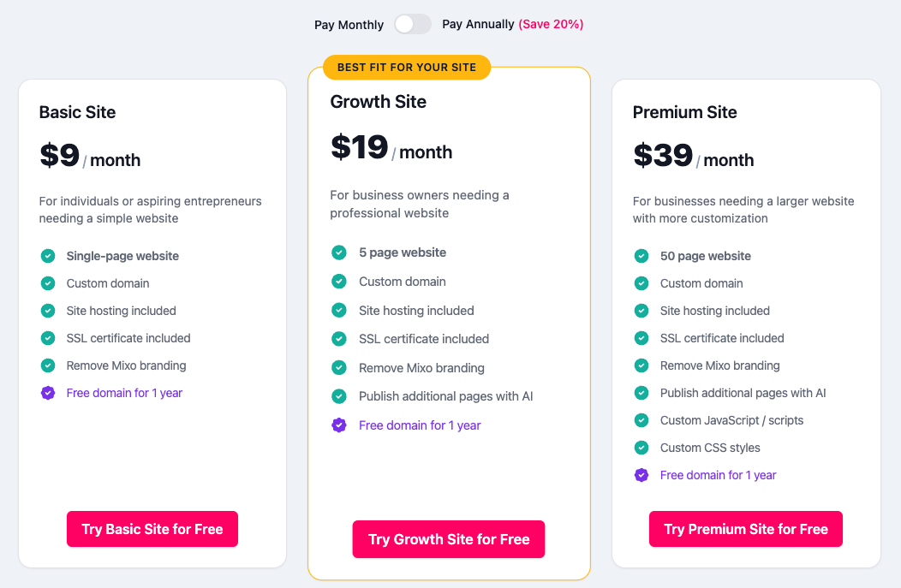
Task: Click the checkmark beside "SSL certificate included" in Basic Site
Action: pos(48,338)
